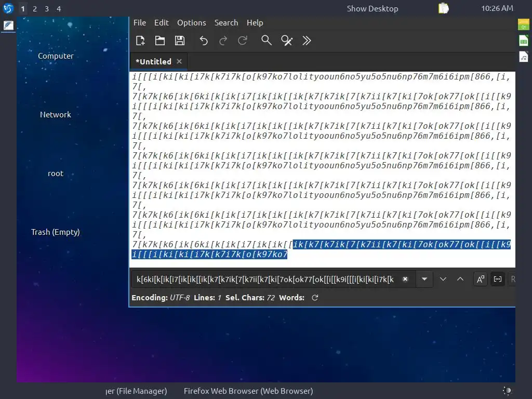
Task: Click the Save floppy disk icon
Action: (x=179, y=41)
